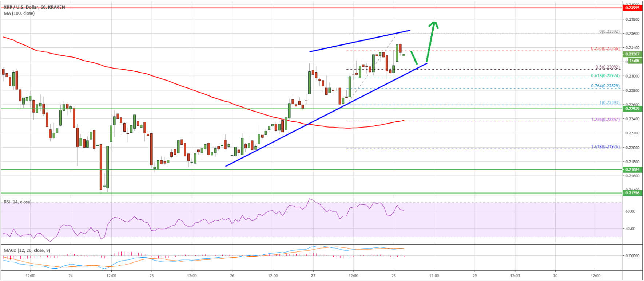Click the red 0.23955 resistance price tag
Screen dimensions: 644x281
tap(632, 8)
